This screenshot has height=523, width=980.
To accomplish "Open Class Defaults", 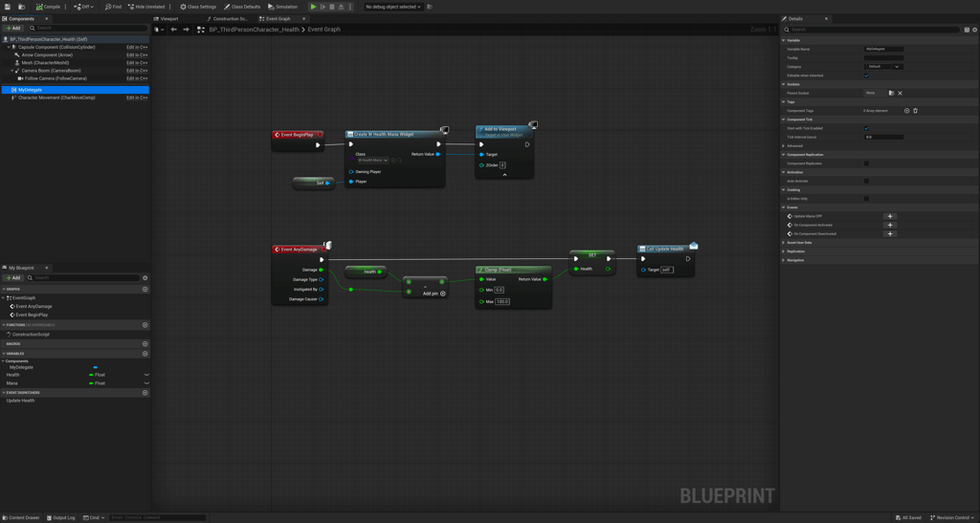I will (x=242, y=7).
